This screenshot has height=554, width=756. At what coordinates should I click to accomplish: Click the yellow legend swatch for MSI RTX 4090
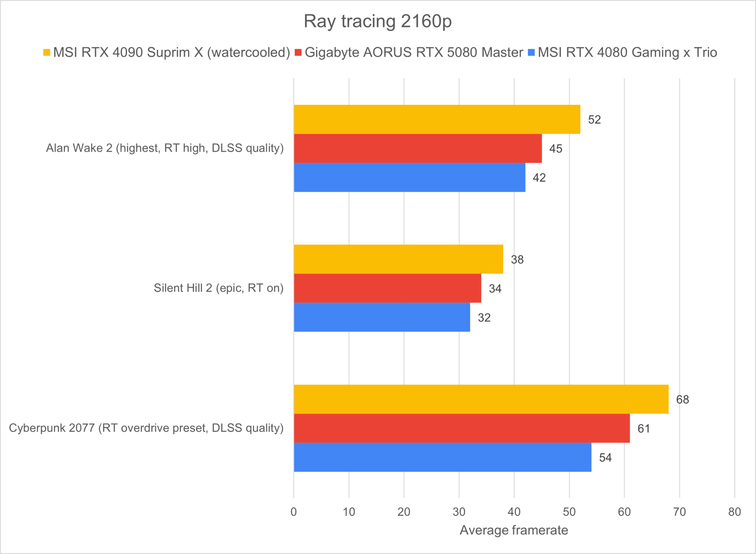click(46, 53)
